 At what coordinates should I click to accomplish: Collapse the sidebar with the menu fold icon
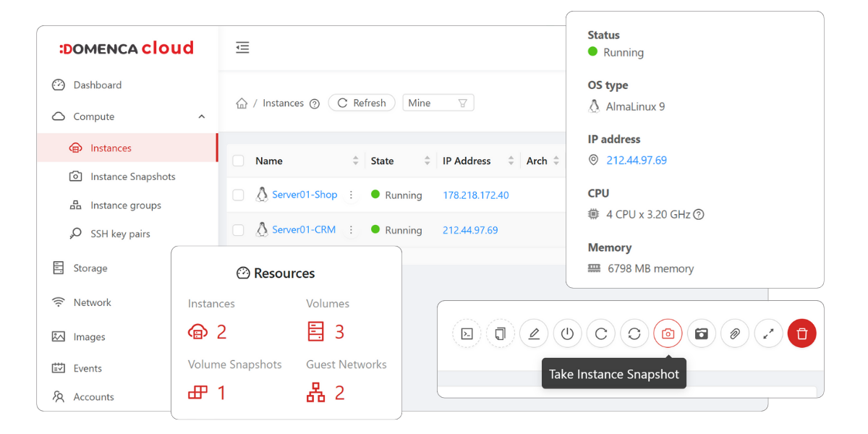pos(242,48)
